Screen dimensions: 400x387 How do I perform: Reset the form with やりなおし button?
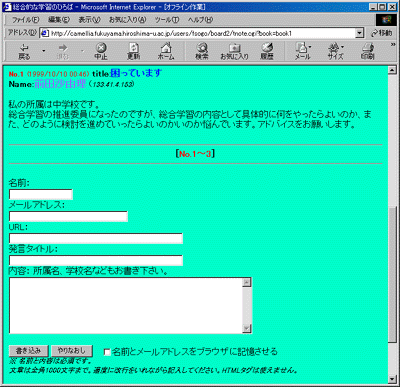click(71, 351)
